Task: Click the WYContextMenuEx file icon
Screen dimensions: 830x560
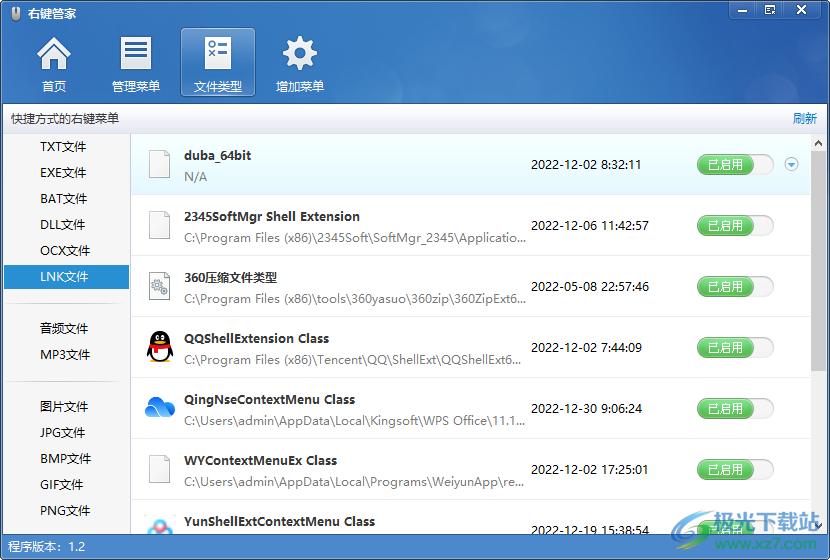Action: point(159,469)
